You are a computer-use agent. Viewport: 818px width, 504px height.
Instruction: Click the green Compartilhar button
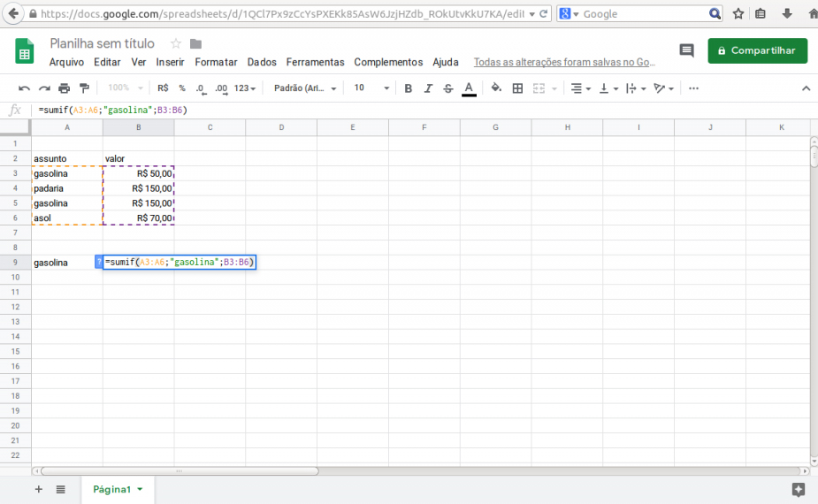pos(757,51)
